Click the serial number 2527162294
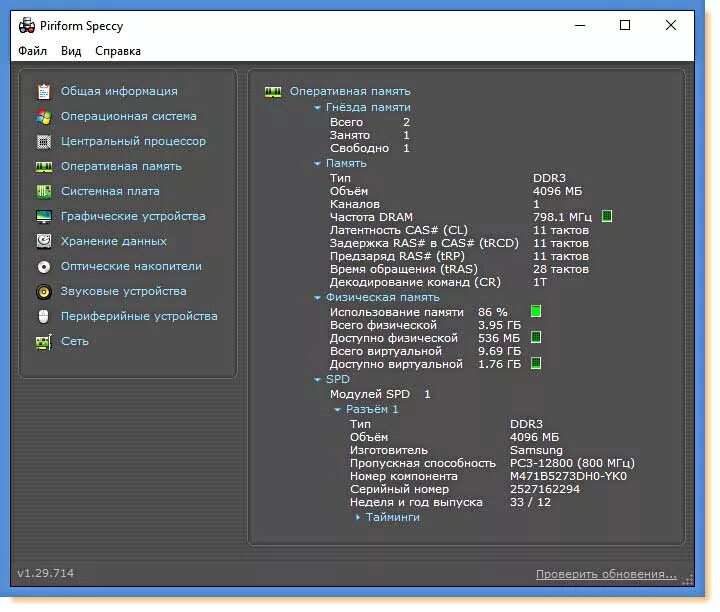The height and width of the screenshot is (612, 720). (545, 489)
